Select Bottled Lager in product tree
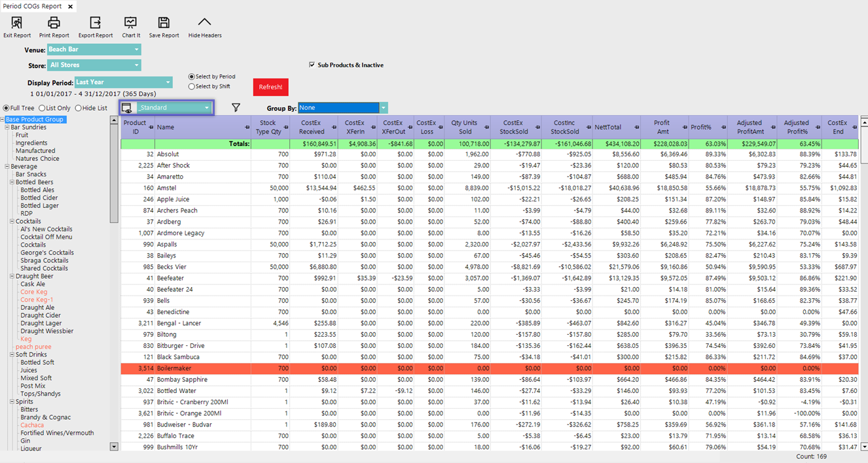This screenshot has width=868, height=463. (39, 205)
